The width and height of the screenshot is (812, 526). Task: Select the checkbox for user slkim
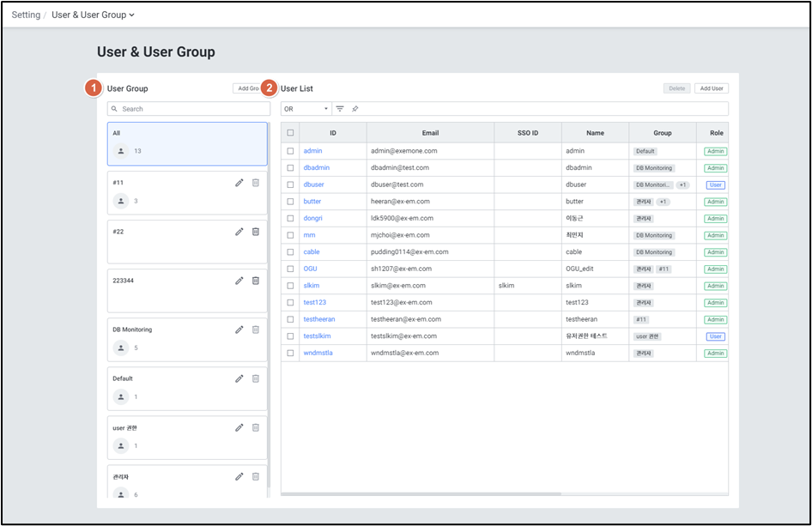click(290, 286)
